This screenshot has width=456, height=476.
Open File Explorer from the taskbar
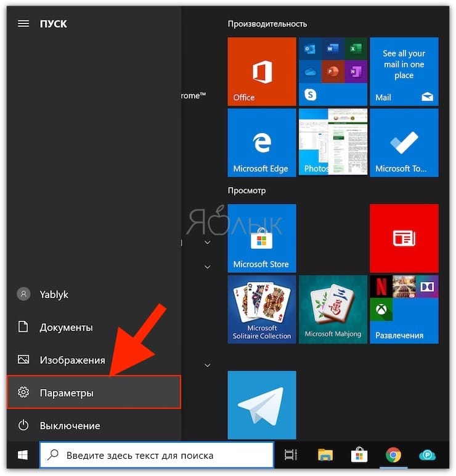click(x=325, y=455)
